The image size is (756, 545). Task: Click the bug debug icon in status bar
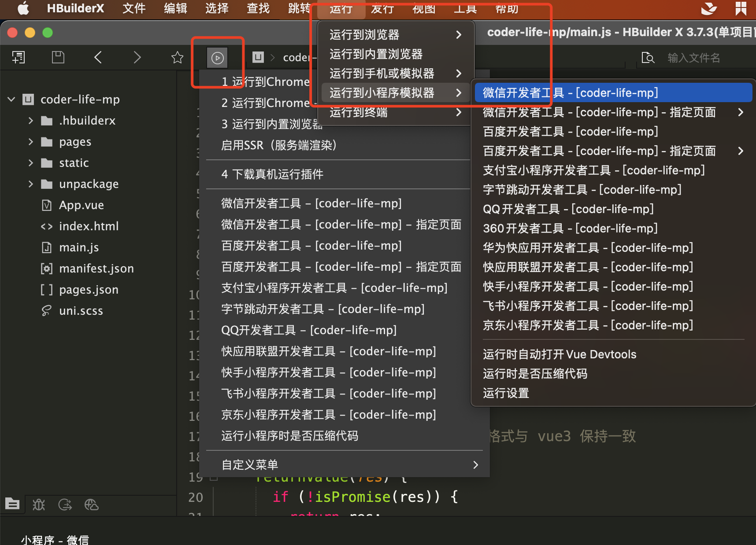tap(39, 504)
